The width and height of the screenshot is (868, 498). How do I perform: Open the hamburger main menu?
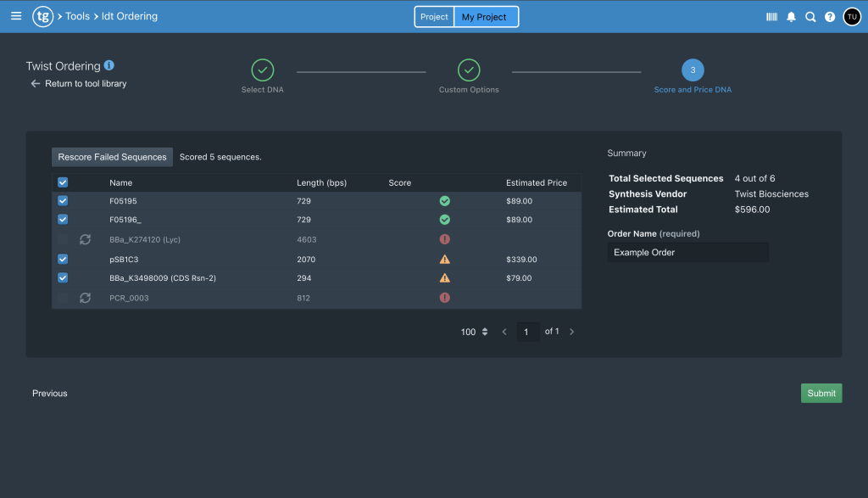coord(16,16)
